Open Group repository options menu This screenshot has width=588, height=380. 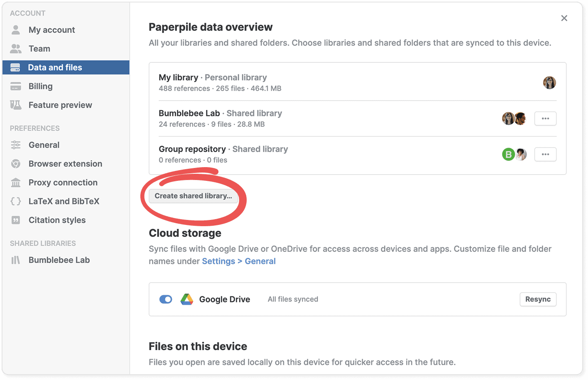click(545, 154)
